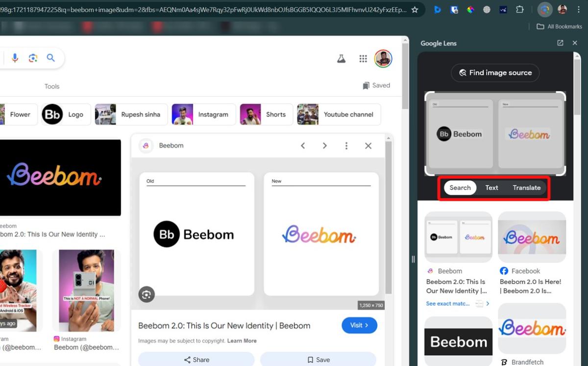The image size is (588, 366).
Task: Open the Google apps grid icon
Action: [x=363, y=58]
